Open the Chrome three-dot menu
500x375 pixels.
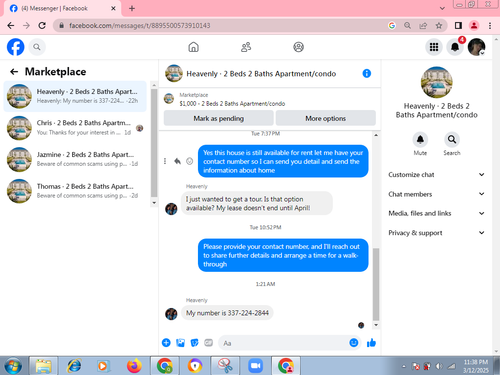490,25
